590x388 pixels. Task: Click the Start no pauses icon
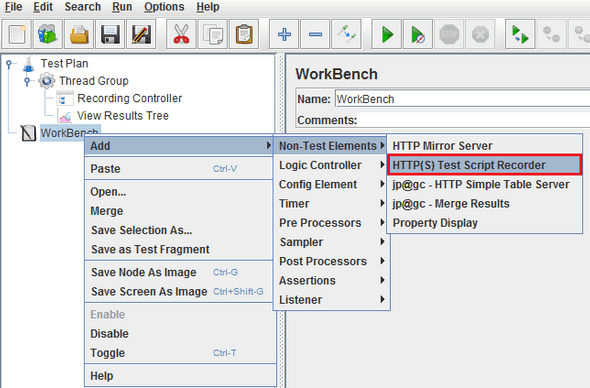418,35
